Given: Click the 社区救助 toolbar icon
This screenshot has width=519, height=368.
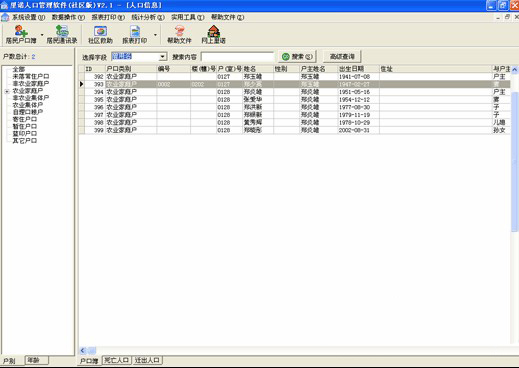Looking at the screenshot, I should [x=100, y=35].
